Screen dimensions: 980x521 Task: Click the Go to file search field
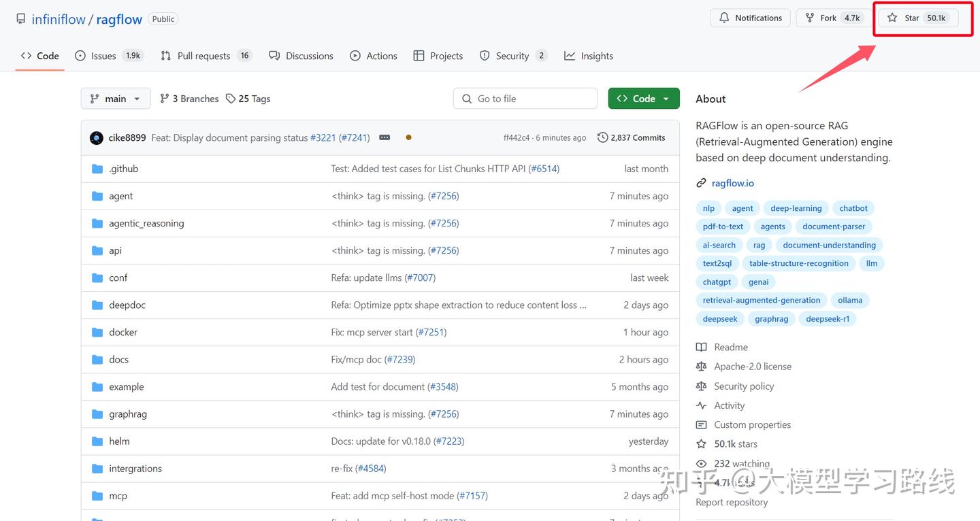click(525, 99)
